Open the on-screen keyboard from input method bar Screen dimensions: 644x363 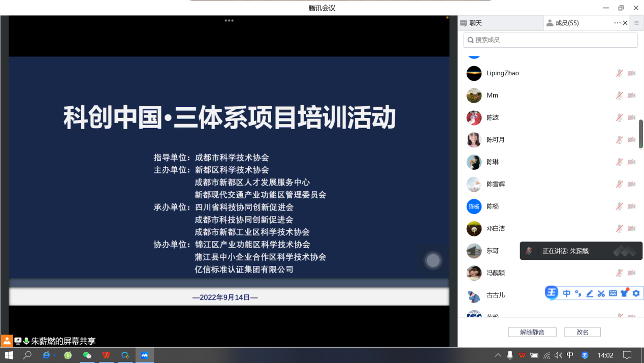tap(613, 293)
